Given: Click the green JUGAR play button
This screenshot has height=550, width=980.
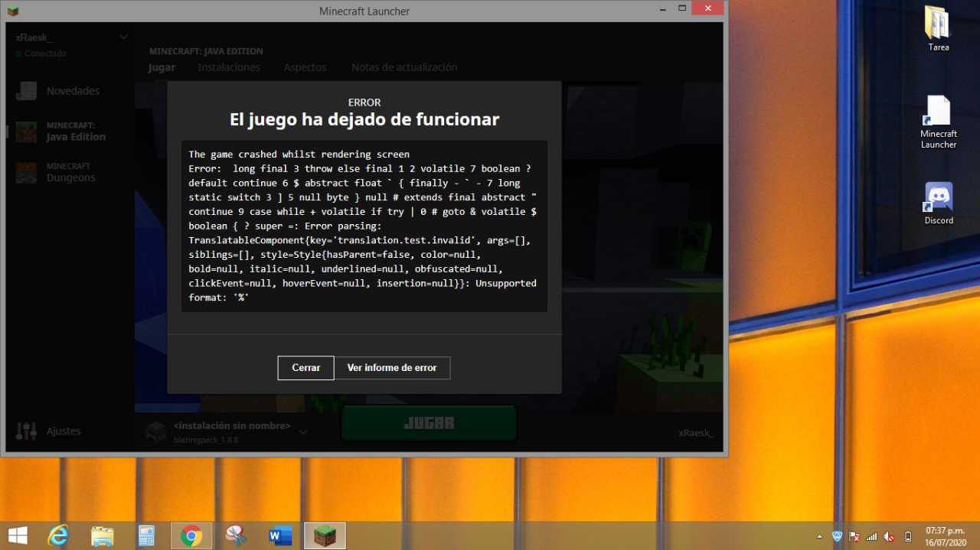Looking at the screenshot, I should point(429,423).
